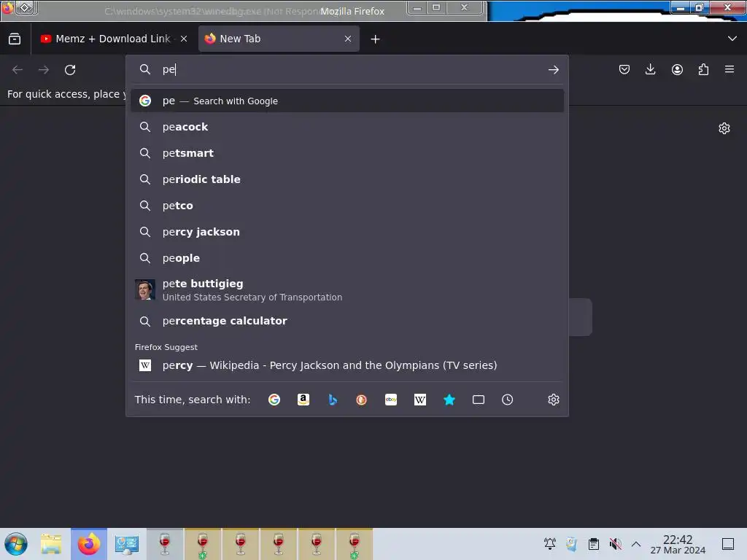Click the show desktop button

728,544
